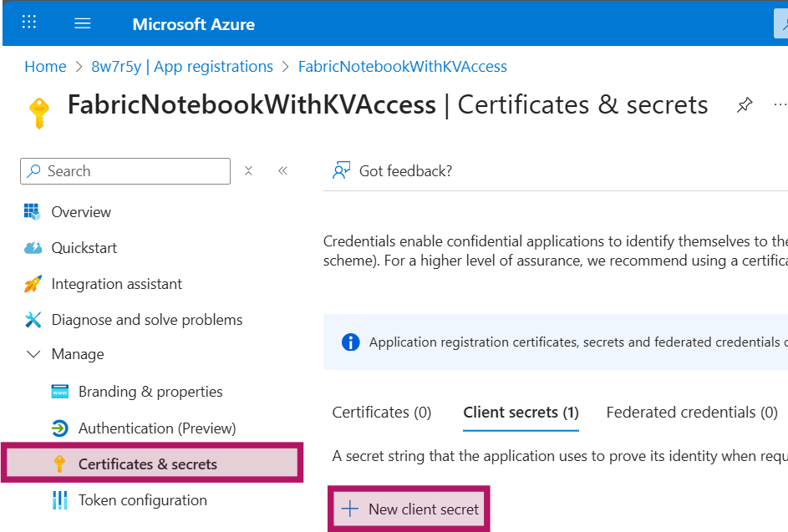The image size is (788, 532).
Task: Select the Client secrets (1) tab
Action: [x=521, y=413]
